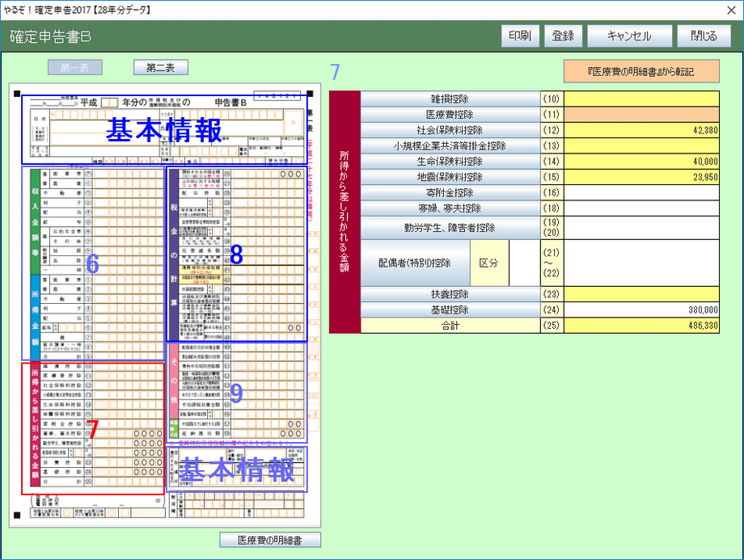Viewport: 744px width, 560px height.
Task: Click the 区分 input box for 配偶者控除
Action: tap(523, 263)
